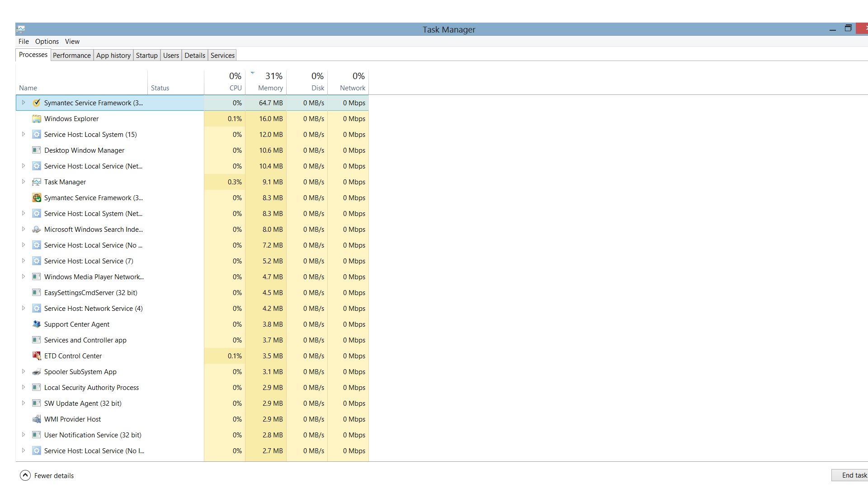This screenshot has width=868, height=488.
Task: Click the Windows Explorer folder icon
Action: tap(37, 119)
